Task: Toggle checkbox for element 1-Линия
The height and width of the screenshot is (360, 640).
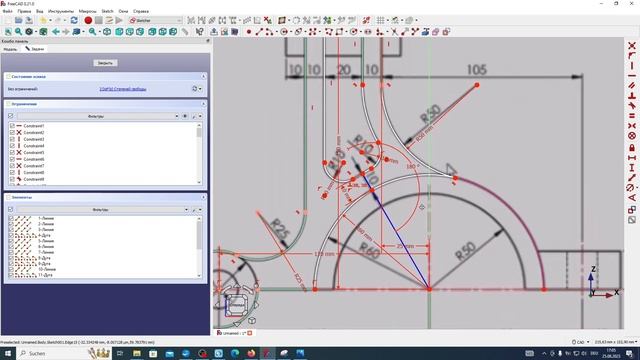Action: coord(11,218)
